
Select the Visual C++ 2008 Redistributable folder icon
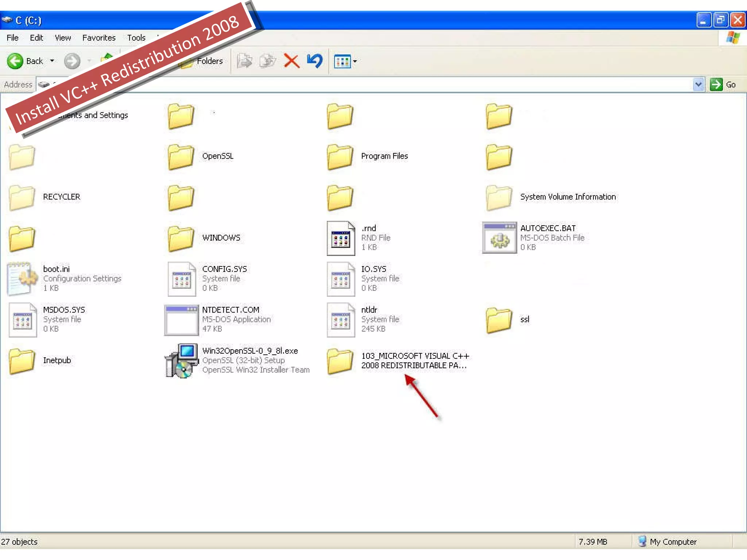(340, 361)
